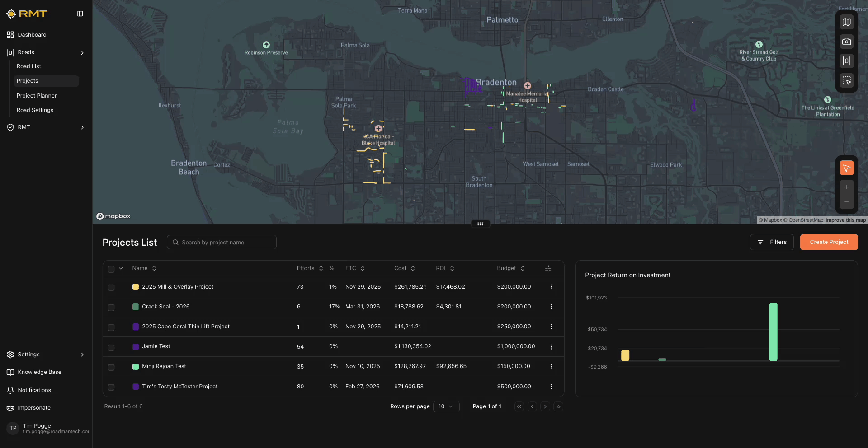This screenshot has height=448, width=868.
Task: Open table column settings icon
Action: 547,268
